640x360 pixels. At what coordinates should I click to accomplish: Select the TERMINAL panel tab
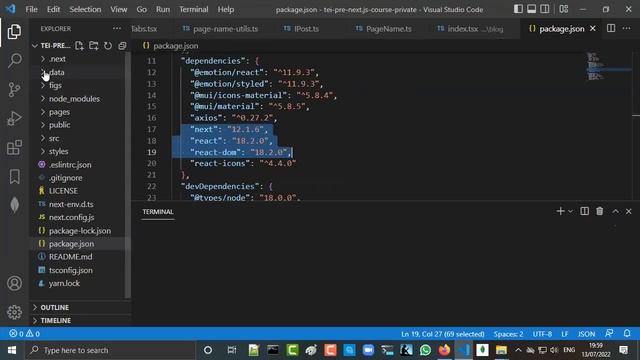(x=158, y=211)
